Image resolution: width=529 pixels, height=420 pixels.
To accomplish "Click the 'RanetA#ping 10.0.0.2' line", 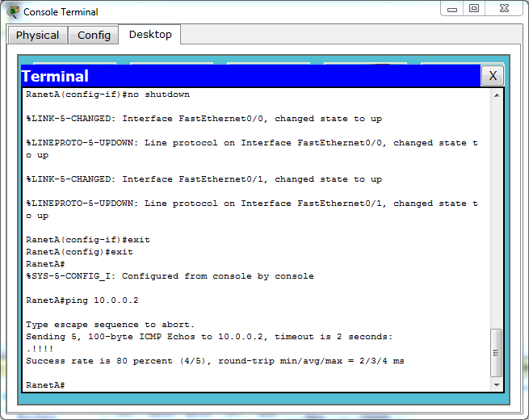I will [82, 300].
